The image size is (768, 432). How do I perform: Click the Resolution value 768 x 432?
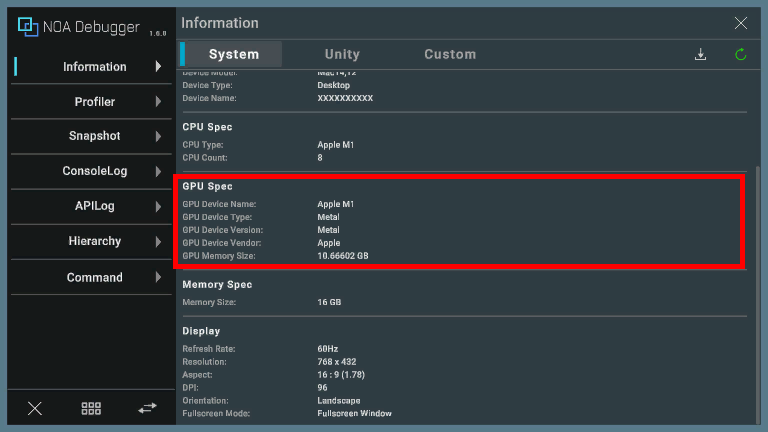(336, 362)
